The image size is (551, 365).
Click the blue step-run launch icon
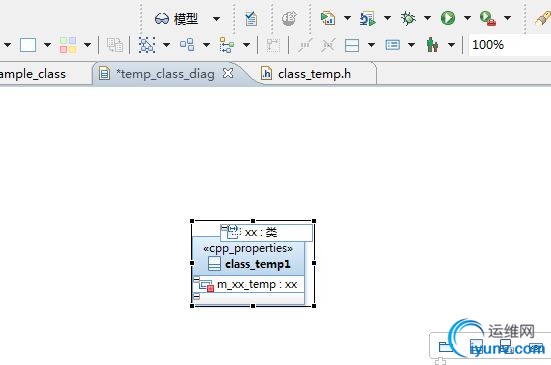click(368, 18)
